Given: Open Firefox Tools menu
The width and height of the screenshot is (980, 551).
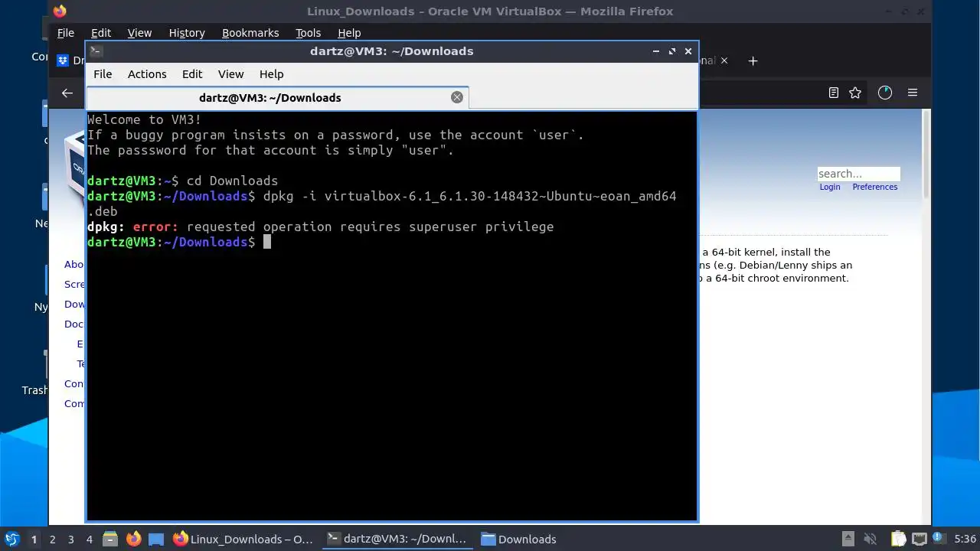Looking at the screenshot, I should tap(309, 33).
